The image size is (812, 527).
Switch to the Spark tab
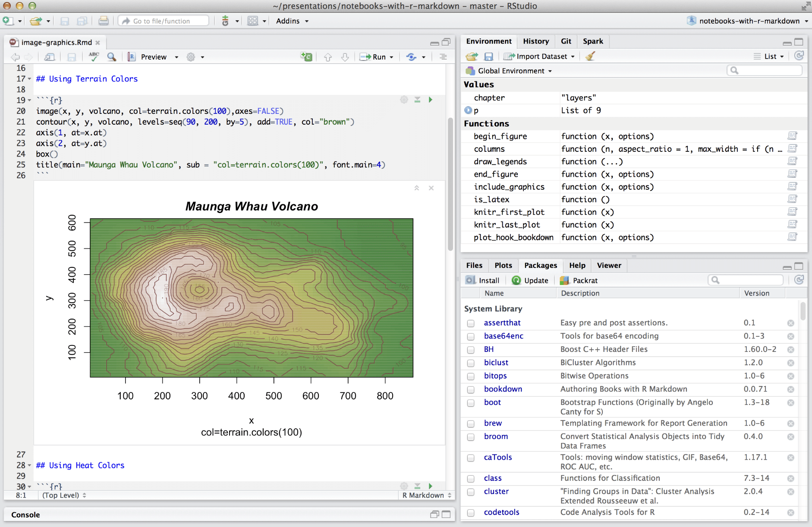(x=593, y=41)
